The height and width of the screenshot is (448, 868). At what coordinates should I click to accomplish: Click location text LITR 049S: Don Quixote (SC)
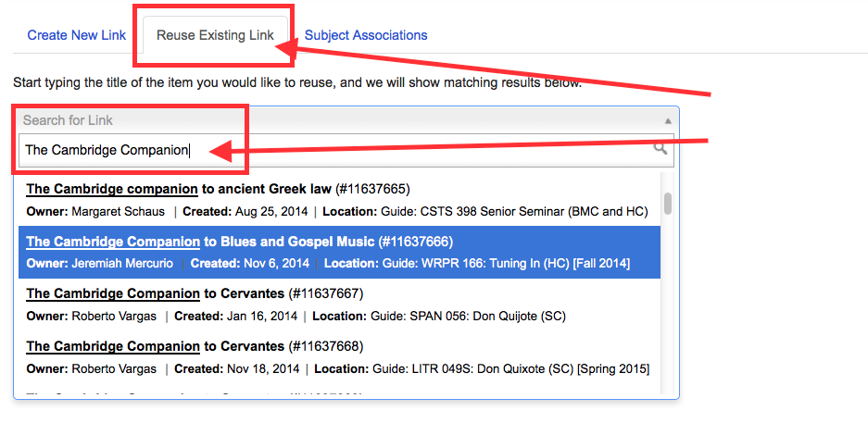coord(493,369)
